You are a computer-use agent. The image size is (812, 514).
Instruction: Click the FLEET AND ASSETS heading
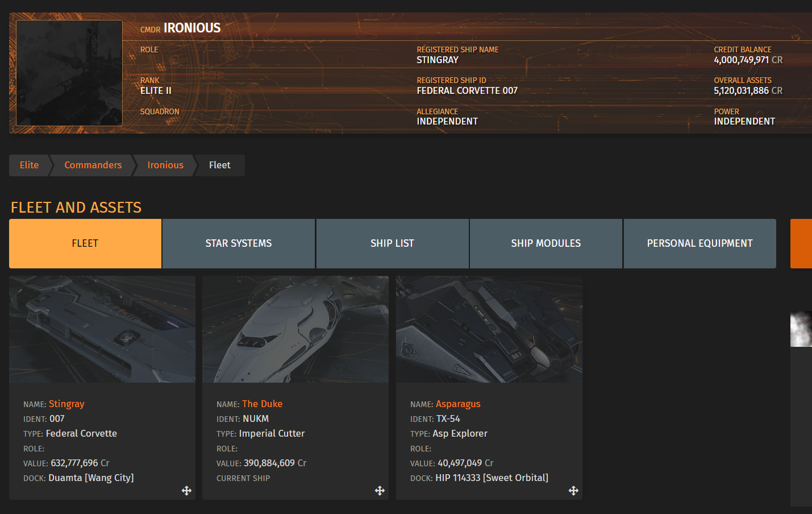point(76,208)
